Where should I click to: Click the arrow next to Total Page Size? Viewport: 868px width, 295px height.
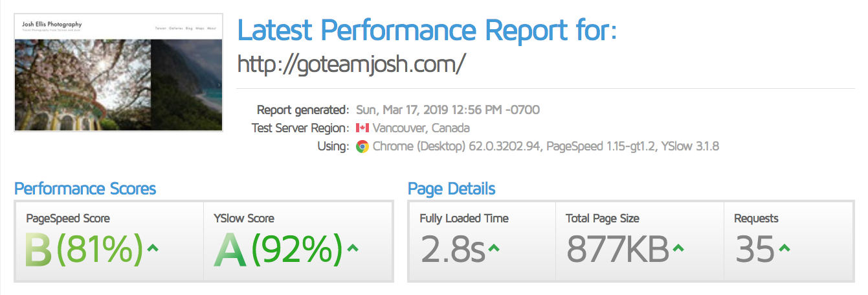(678, 248)
